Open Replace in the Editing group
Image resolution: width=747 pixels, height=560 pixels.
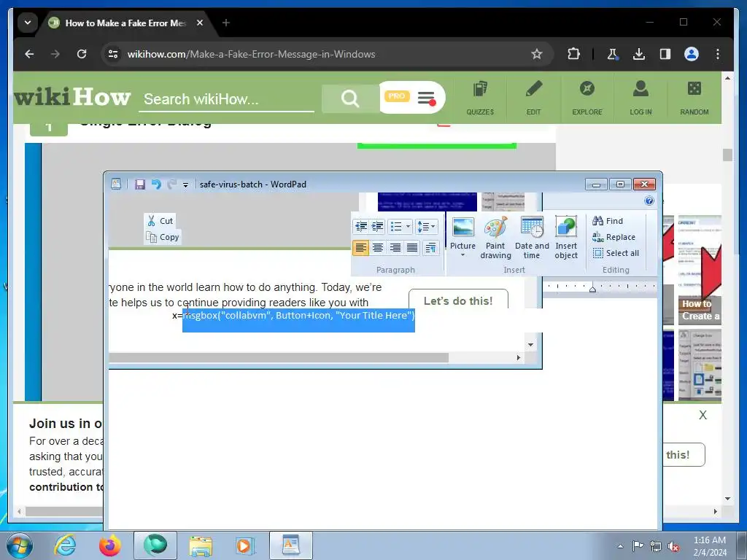[614, 237]
